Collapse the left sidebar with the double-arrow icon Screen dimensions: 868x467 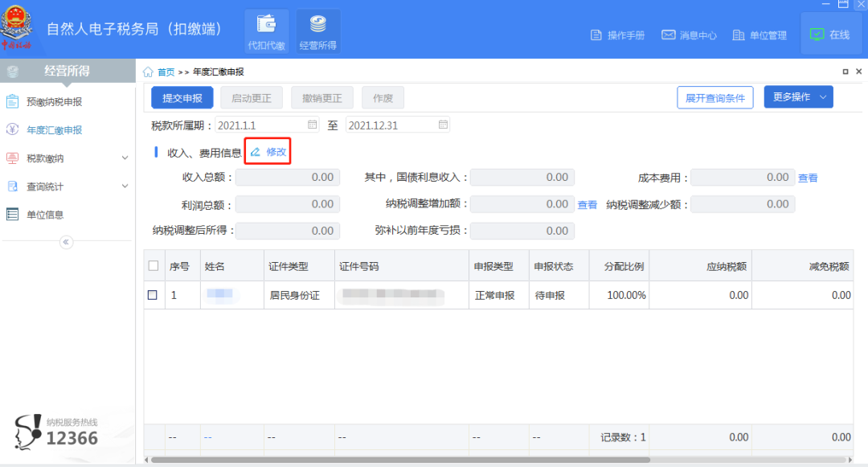pos(67,242)
